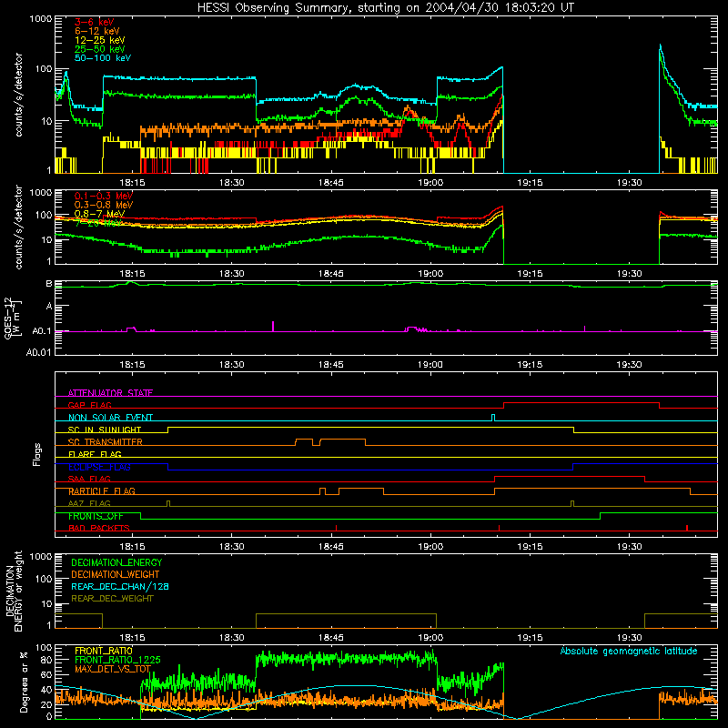
Task: Click the 19:00 tick under the Flags panel
Action: tap(430, 547)
